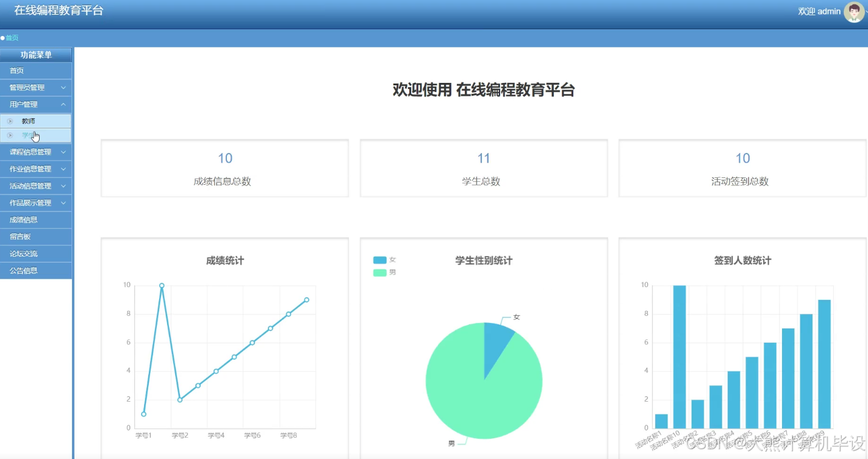
Task: Click the shortest bar with value 1
Action: tap(661, 421)
